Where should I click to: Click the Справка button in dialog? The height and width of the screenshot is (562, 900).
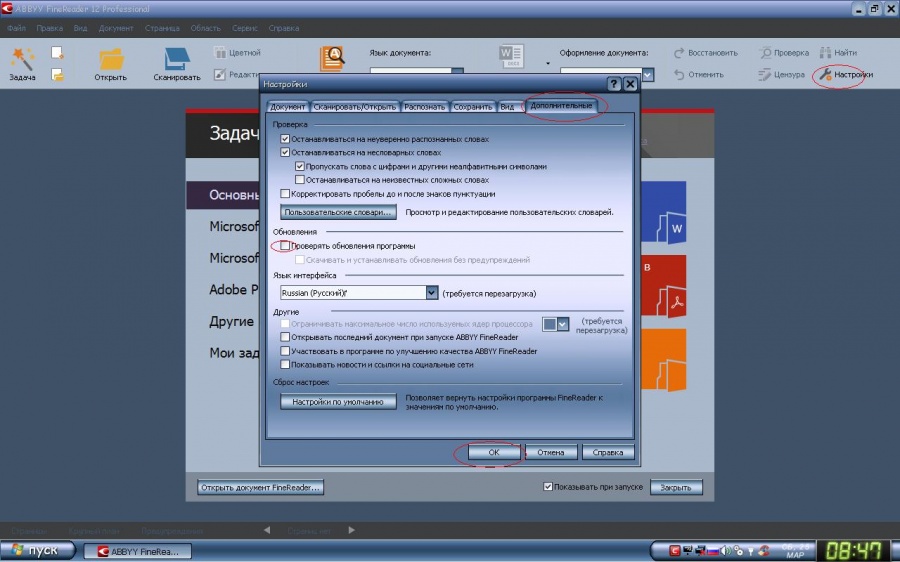pos(608,452)
